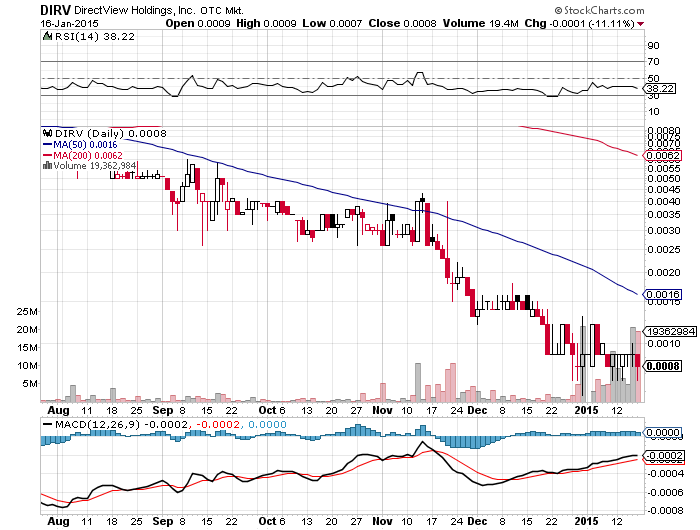Click the Nov label on price chart axis

pos(382,410)
